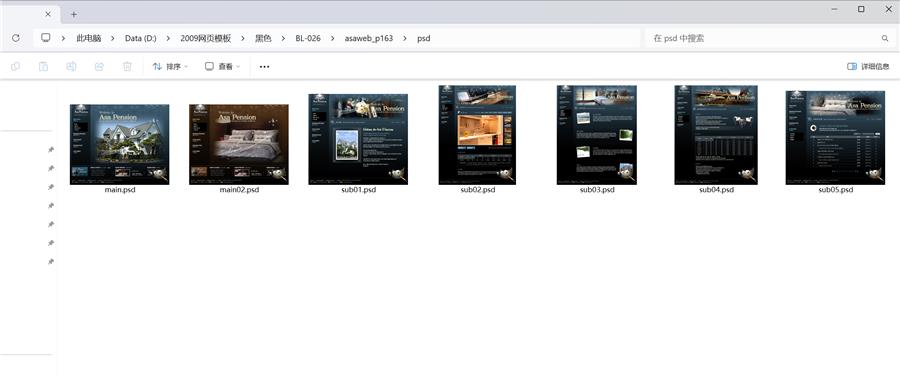The width and height of the screenshot is (900, 380).
Task: Select the main02.psd thumbnail
Action: (239, 144)
